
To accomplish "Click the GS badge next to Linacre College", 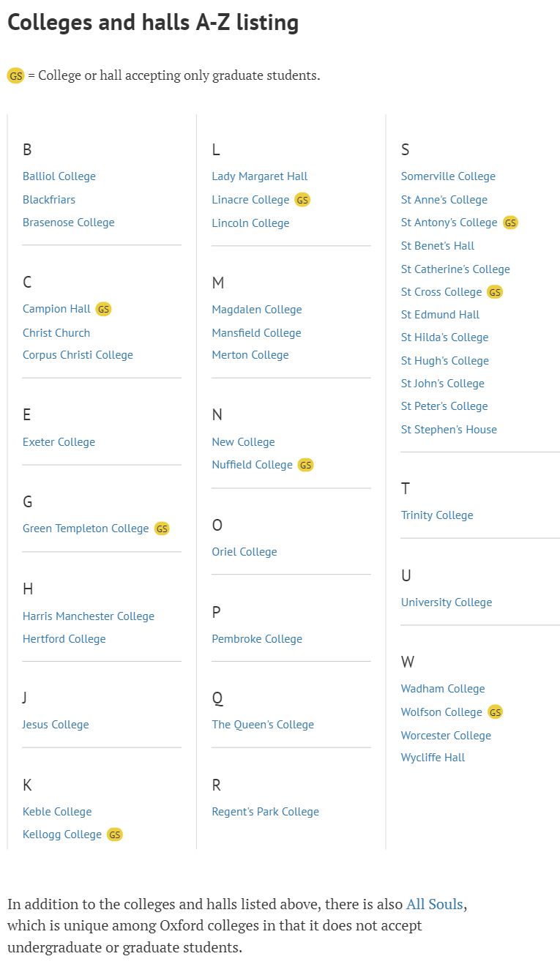I will pyautogui.click(x=302, y=200).
